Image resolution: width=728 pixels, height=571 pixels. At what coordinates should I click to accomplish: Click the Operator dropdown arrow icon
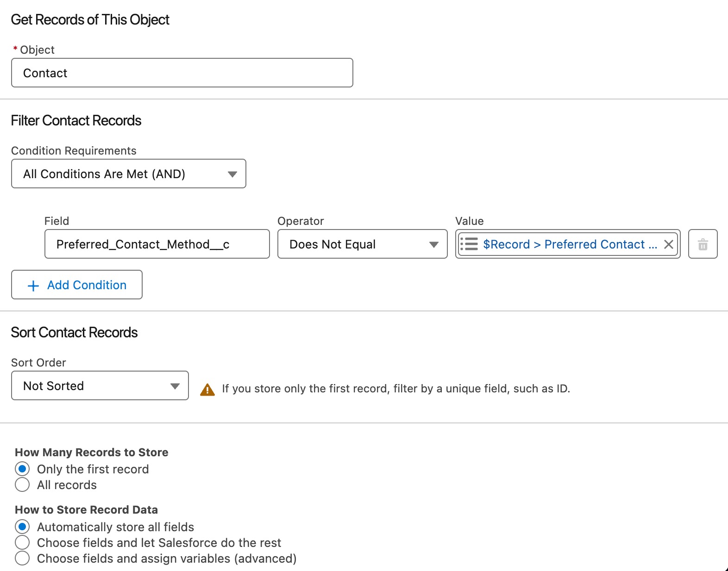tap(433, 244)
